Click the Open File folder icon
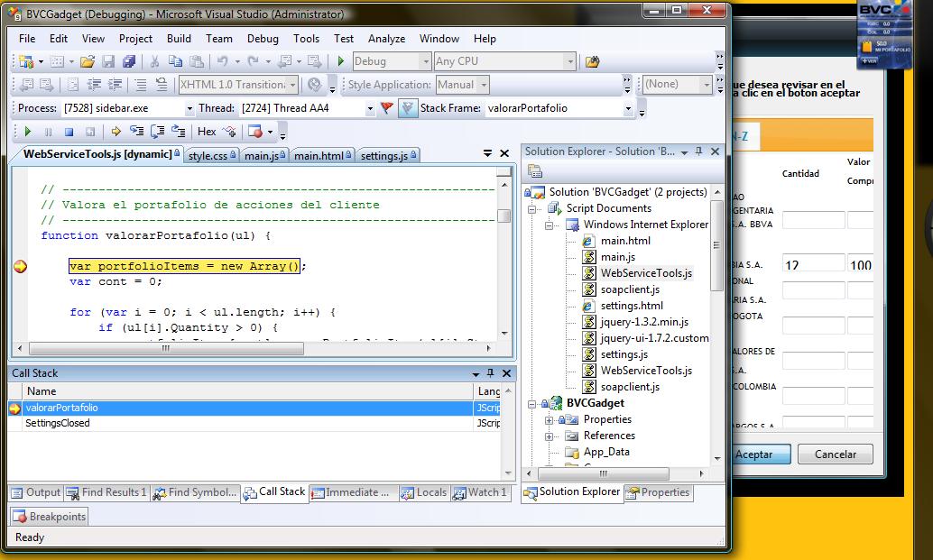The width and height of the screenshot is (933, 560). pos(88,61)
